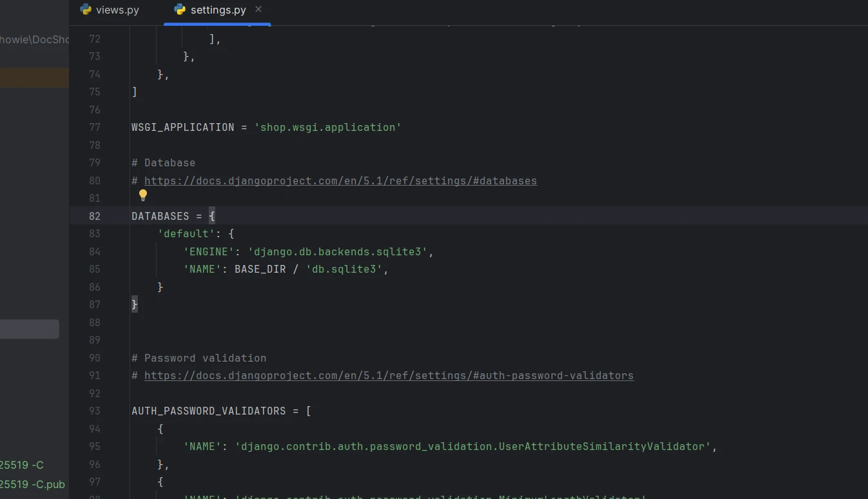Switch to the views.py tab
The height and width of the screenshot is (499, 868).
tap(117, 10)
